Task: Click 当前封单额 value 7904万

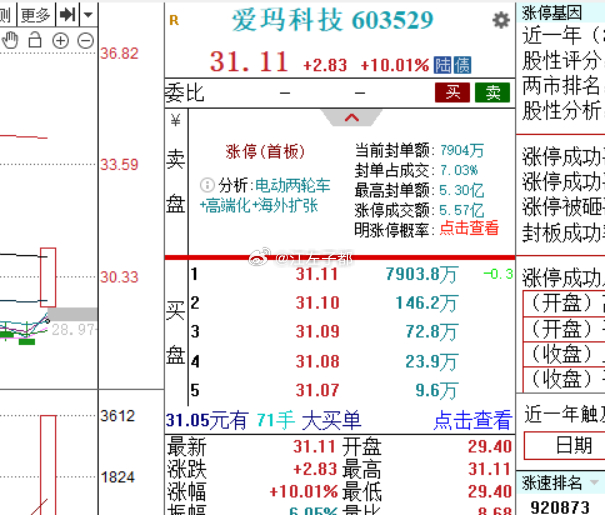Action: tap(462, 150)
